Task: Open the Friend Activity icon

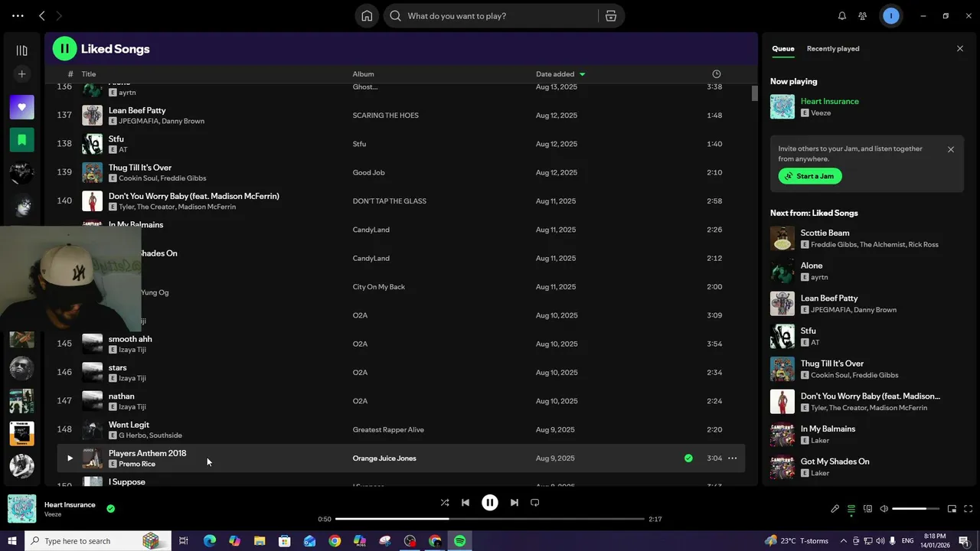Action: pos(863,15)
